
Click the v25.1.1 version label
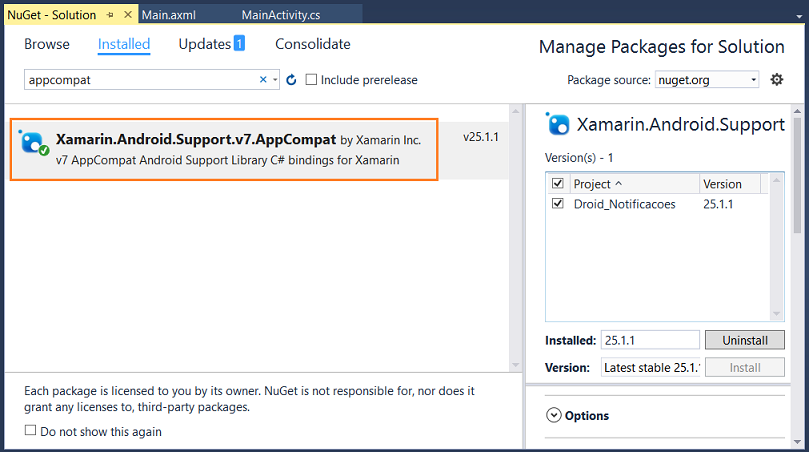pos(481,137)
